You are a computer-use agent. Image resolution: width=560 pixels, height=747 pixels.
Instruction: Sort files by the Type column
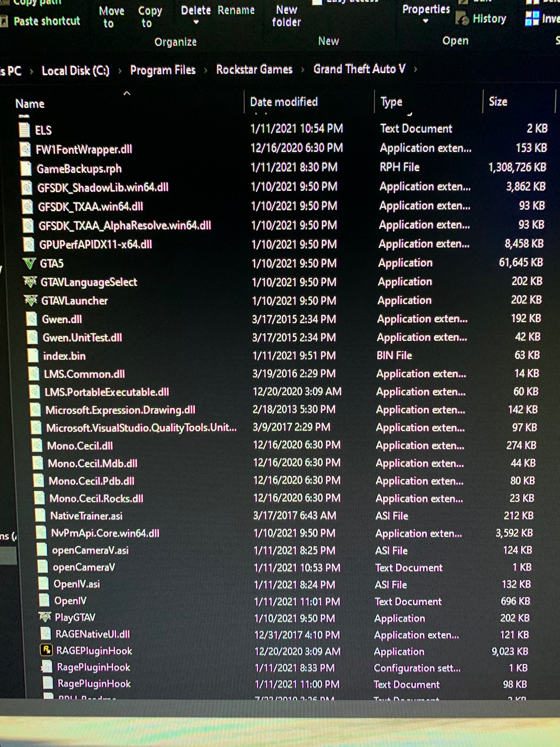point(391,102)
